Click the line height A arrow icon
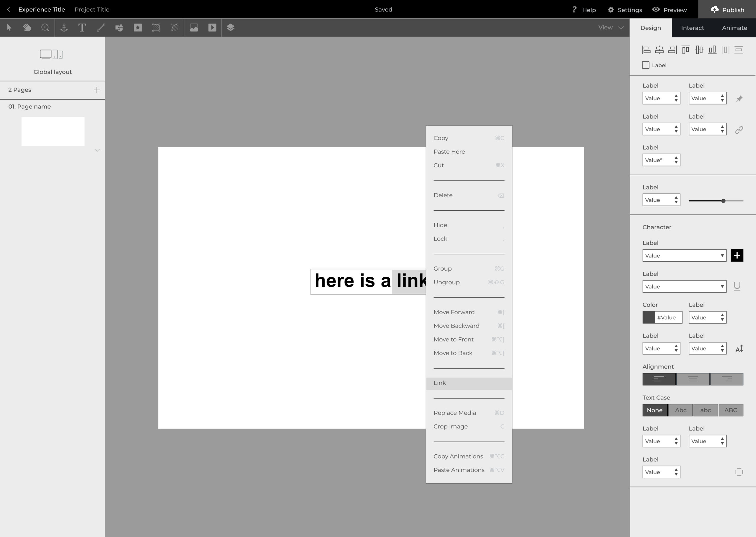Screen dimensions: 756x537 [x=739, y=348]
